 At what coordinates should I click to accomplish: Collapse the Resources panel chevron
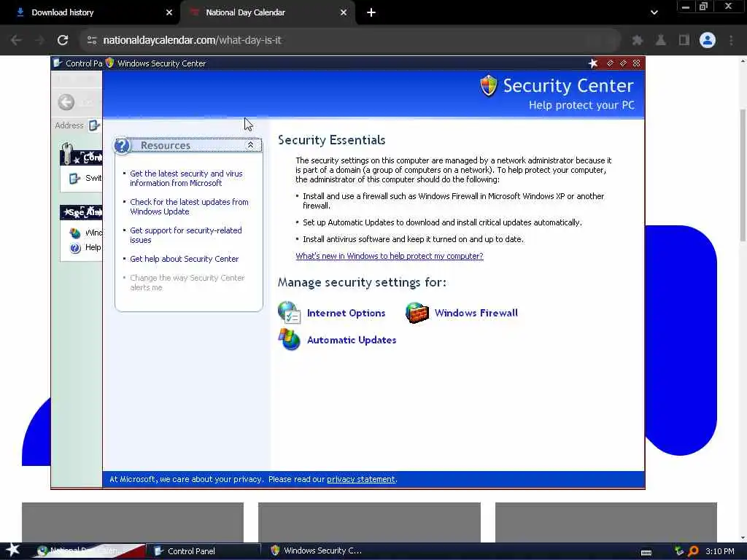point(250,145)
